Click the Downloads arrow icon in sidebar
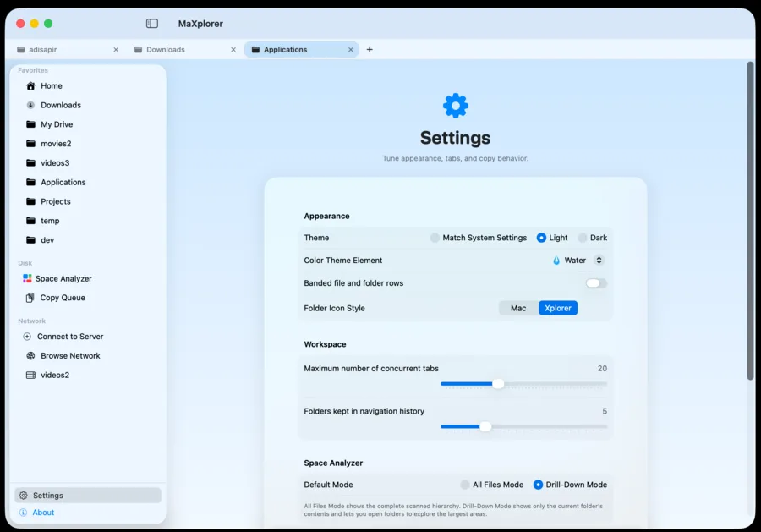761x532 pixels. (x=30, y=105)
